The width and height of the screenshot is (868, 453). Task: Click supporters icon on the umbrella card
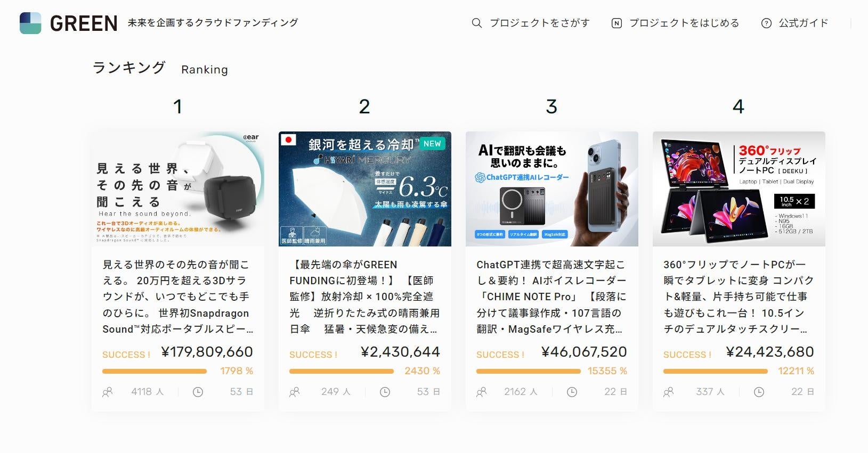click(295, 392)
